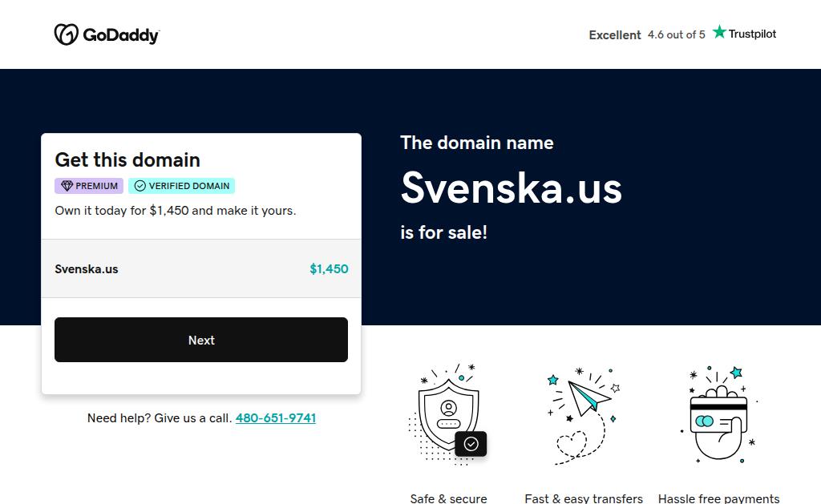Image resolution: width=821 pixels, height=504 pixels.
Task: Click the Get this domain heading
Action: click(127, 159)
